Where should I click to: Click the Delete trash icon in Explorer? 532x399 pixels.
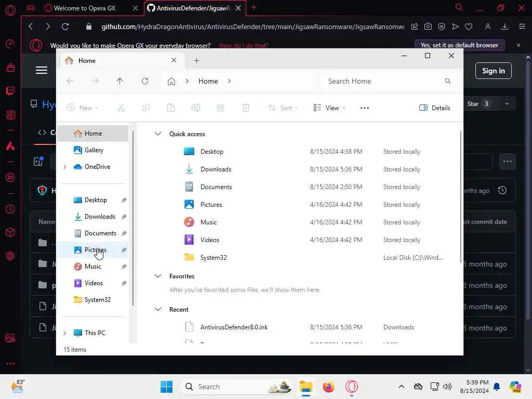(x=246, y=108)
